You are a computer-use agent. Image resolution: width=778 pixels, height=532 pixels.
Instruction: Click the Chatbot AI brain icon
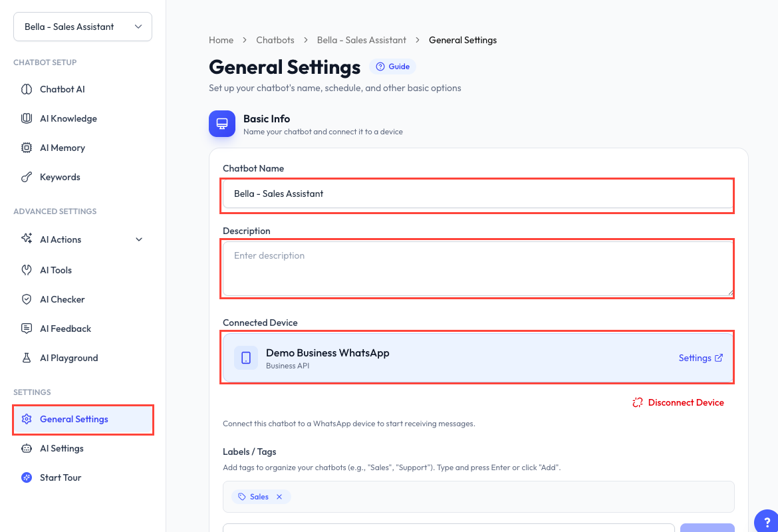(x=27, y=89)
